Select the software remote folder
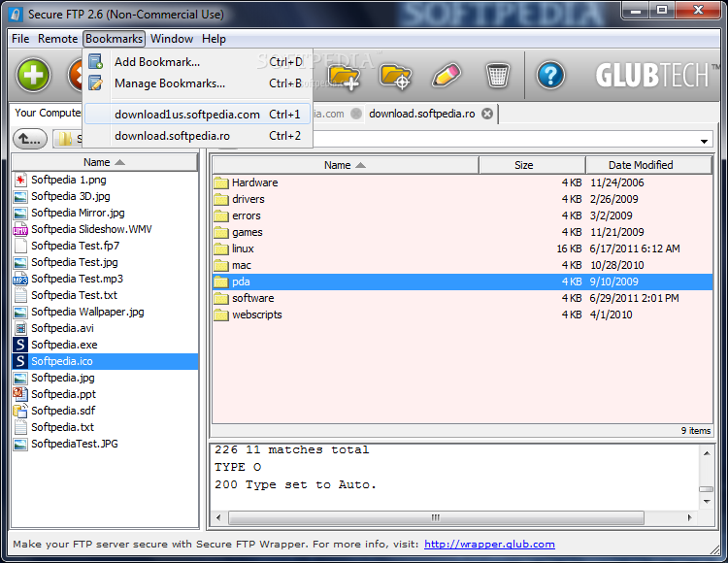The width and height of the screenshot is (728, 563). 462,298
